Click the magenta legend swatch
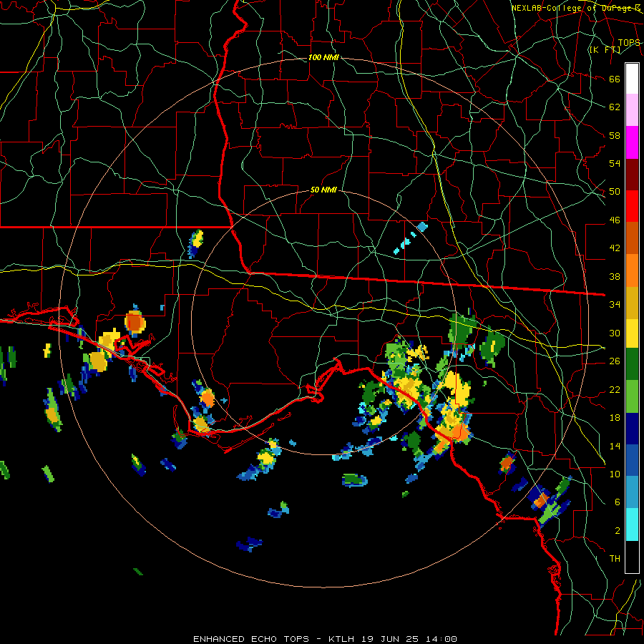The width and height of the screenshot is (644, 644). tap(632, 142)
